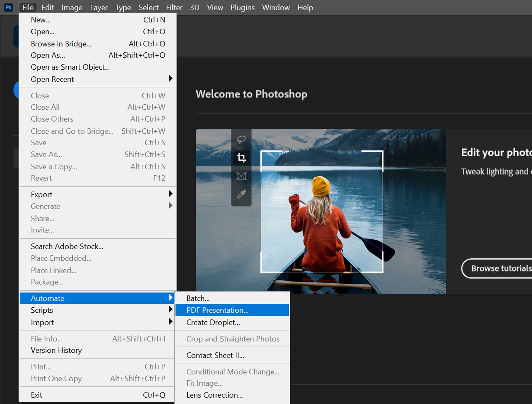Expand the Import submenu
Image resolution: width=532 pixels, height=404 pixels.
point(98,322)
